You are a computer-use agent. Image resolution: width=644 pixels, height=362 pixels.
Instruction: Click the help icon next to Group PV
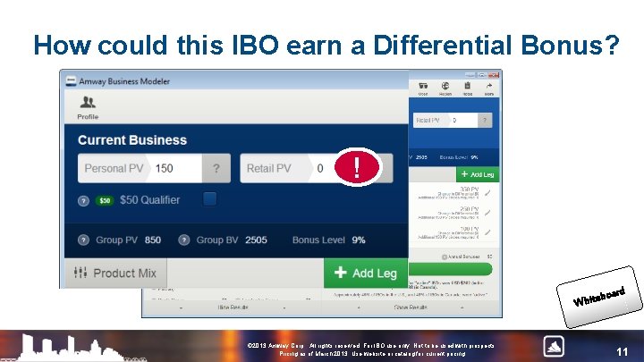pos(83,240)
